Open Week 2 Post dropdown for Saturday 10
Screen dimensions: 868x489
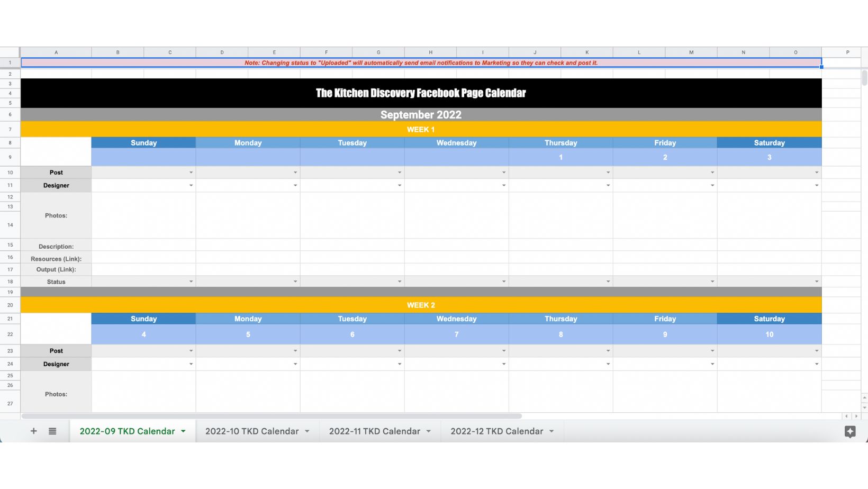tap(817, 351)
